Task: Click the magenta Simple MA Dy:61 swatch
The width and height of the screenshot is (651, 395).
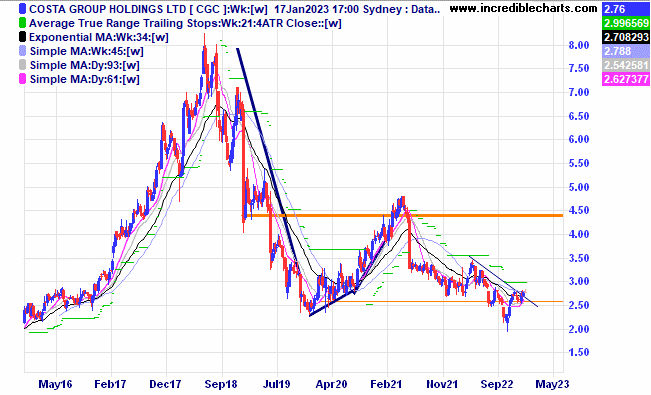Action: pyautogui.click(x=22, y=79)
